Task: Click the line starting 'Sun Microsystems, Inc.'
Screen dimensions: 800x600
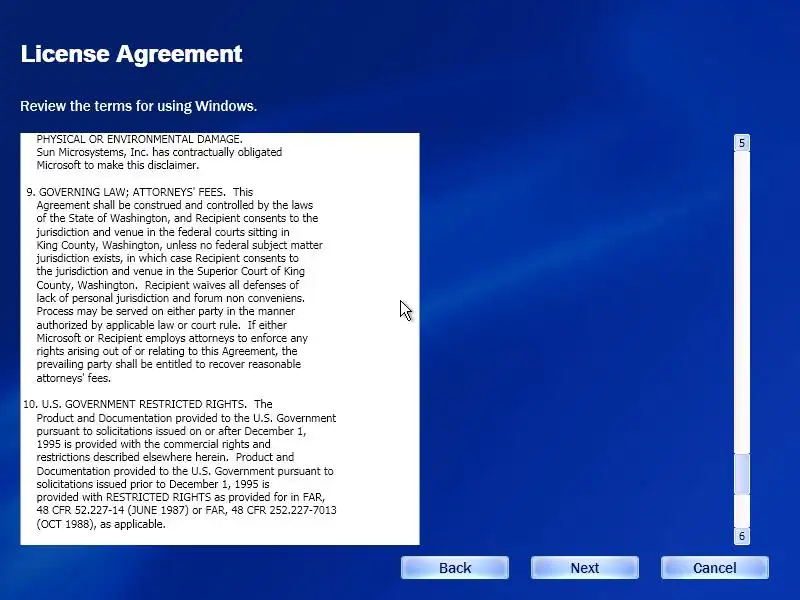Action: pyautogui.click(x=159, y=152)
